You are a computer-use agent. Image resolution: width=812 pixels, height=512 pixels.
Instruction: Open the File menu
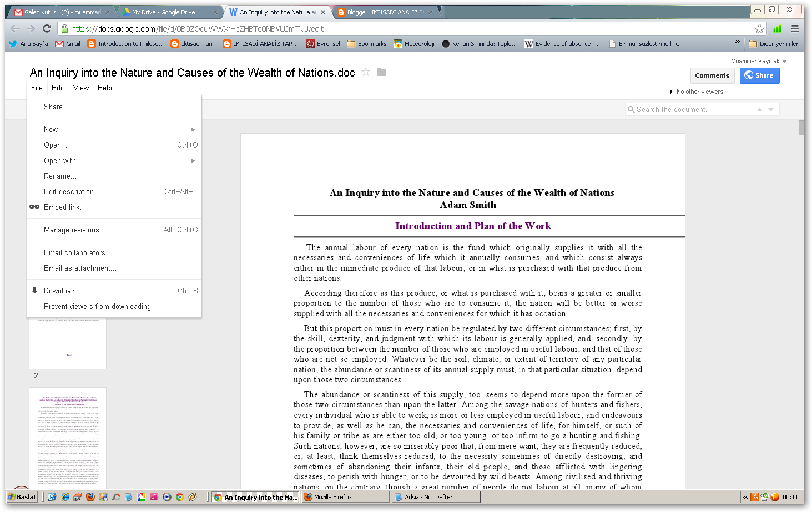tap(37, 88)
